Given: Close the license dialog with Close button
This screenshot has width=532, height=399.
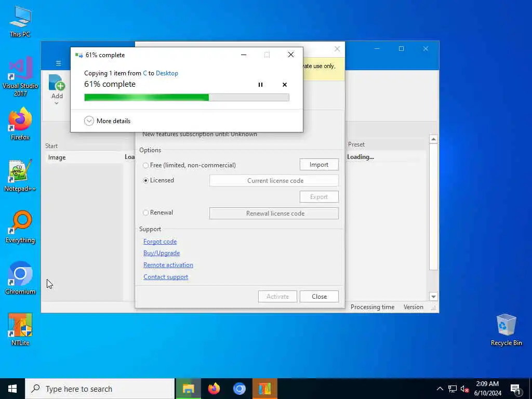Looking at the screenshot, I should (319, 297).
